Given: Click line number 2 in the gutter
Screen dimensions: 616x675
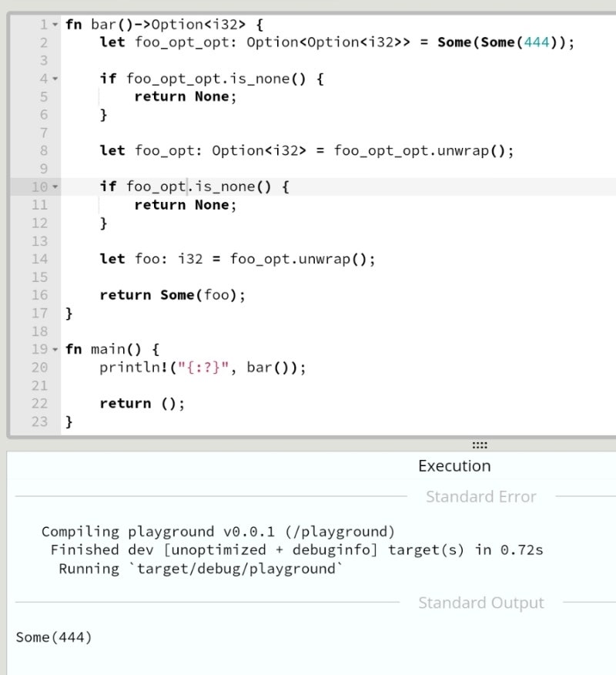Looking at the screenshot, I should pyautogui.click(x=43, y=42).
